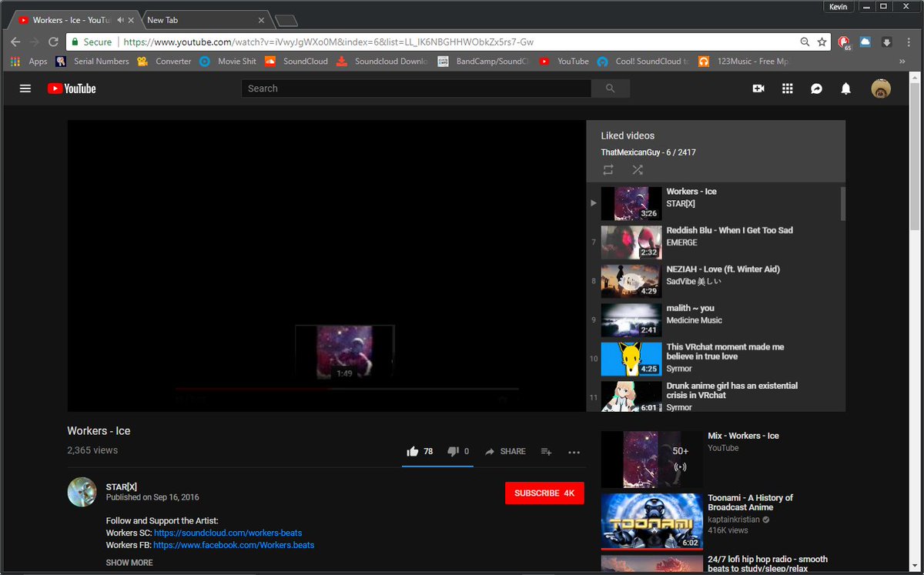Open the account avatar menu
This screenshot has width=924, height=575.
pyautogui.click(x=881, y=89)
